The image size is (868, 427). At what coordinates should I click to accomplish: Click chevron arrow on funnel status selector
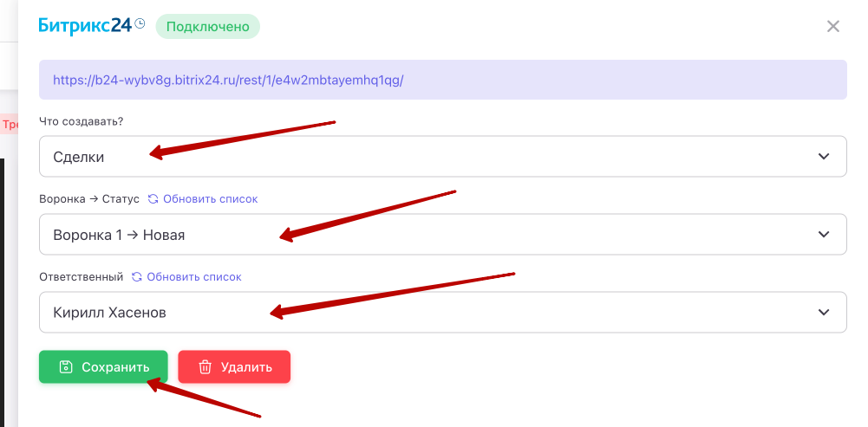823,235
